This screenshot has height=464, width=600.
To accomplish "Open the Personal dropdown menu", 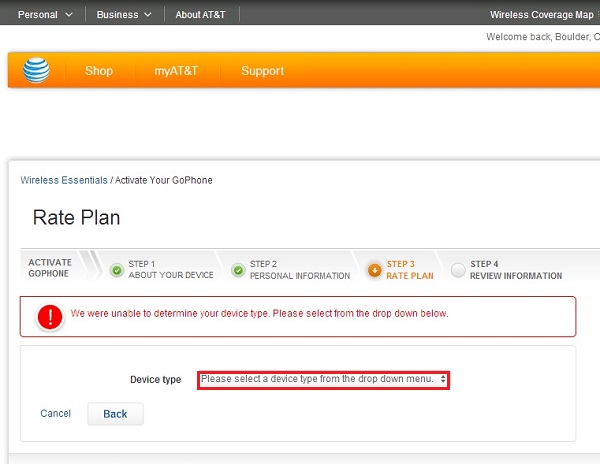I will tap(45, 15).
